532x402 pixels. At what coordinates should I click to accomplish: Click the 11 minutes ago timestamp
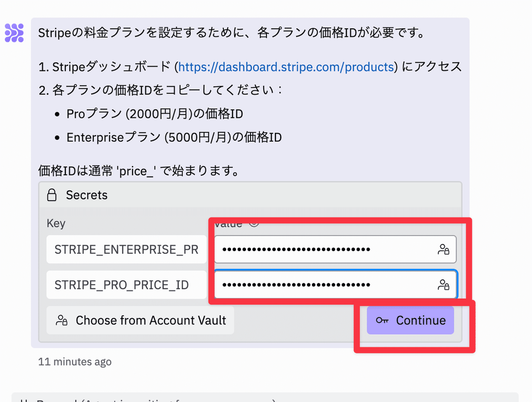click(x=75, y=362)
